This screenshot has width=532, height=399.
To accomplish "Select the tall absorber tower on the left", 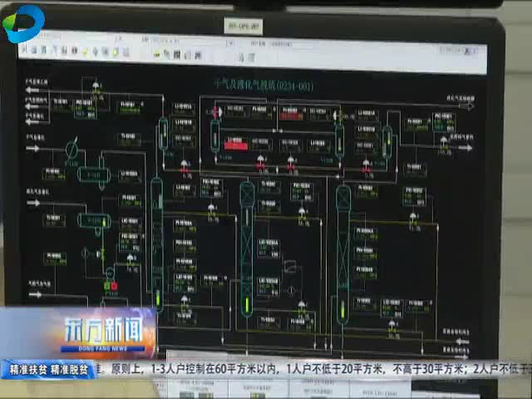I will tap(157, 243).
